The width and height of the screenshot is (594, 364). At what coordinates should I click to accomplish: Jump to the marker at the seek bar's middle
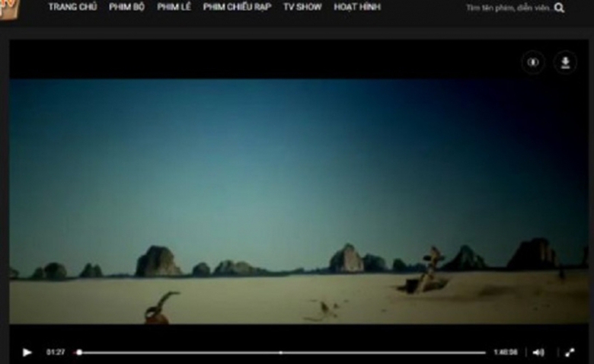click(281, 353)
